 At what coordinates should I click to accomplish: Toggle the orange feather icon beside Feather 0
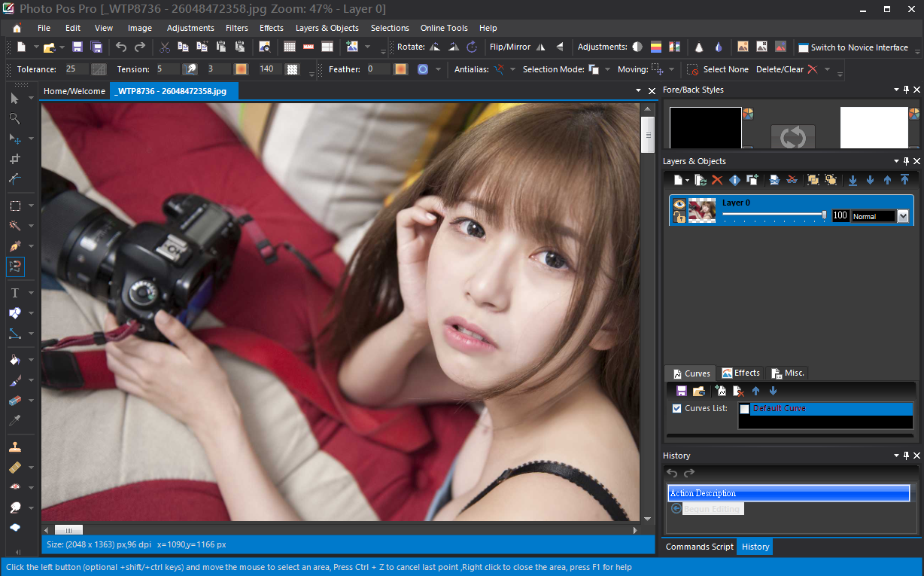point(401,69)
